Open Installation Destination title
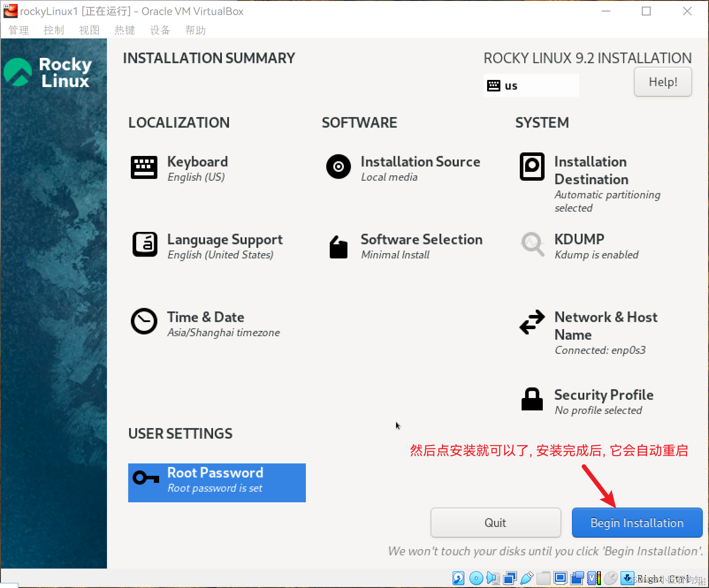The height and width of the screenshot is (588, 709). coord(591,170)
